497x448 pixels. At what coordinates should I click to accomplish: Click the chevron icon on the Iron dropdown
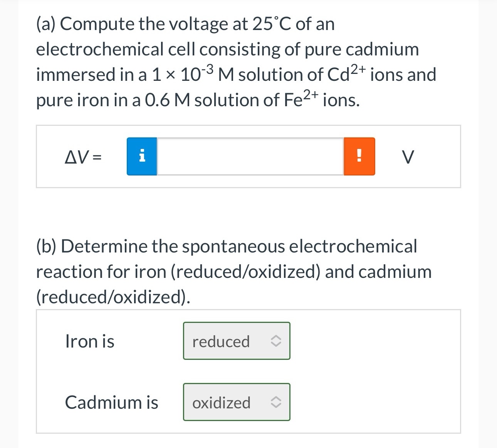277,341
